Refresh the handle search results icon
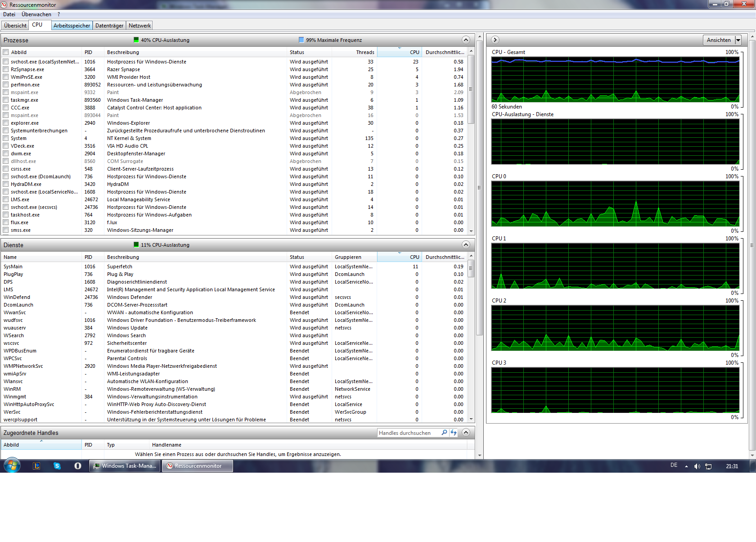The width and height of the screenshot is (756, 542). [x=454, y=433]
